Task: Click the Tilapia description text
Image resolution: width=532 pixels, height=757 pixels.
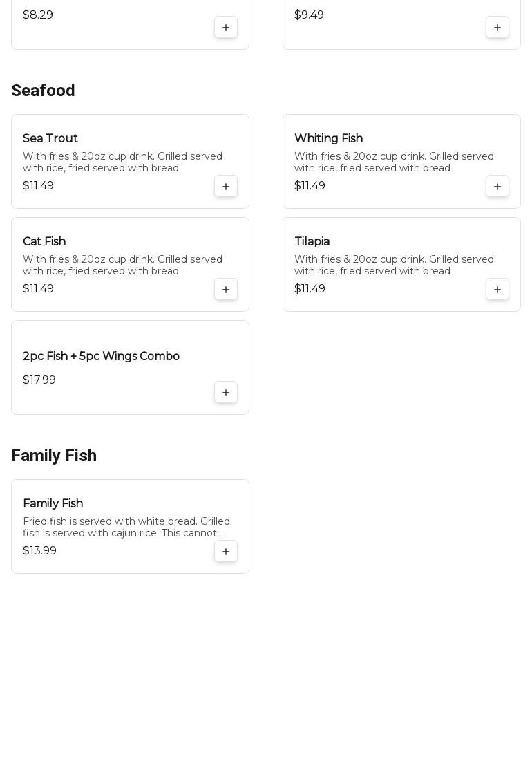Action: (x=394, y=265)
